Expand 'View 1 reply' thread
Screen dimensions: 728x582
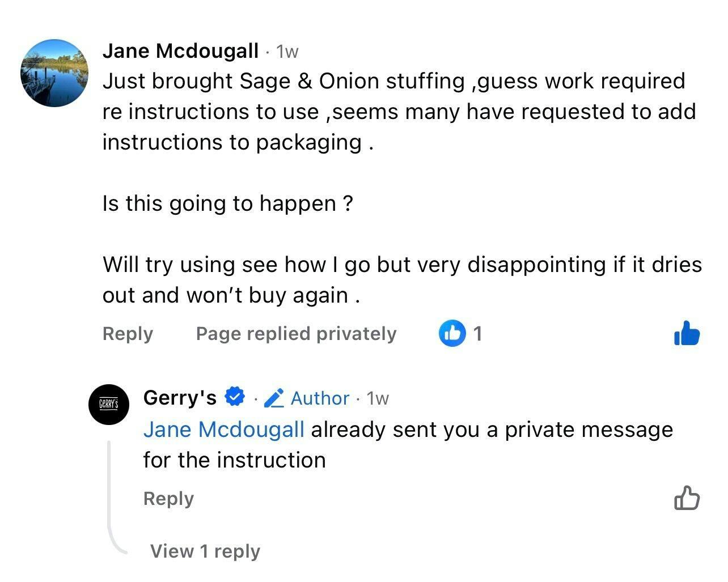(205, 551)
